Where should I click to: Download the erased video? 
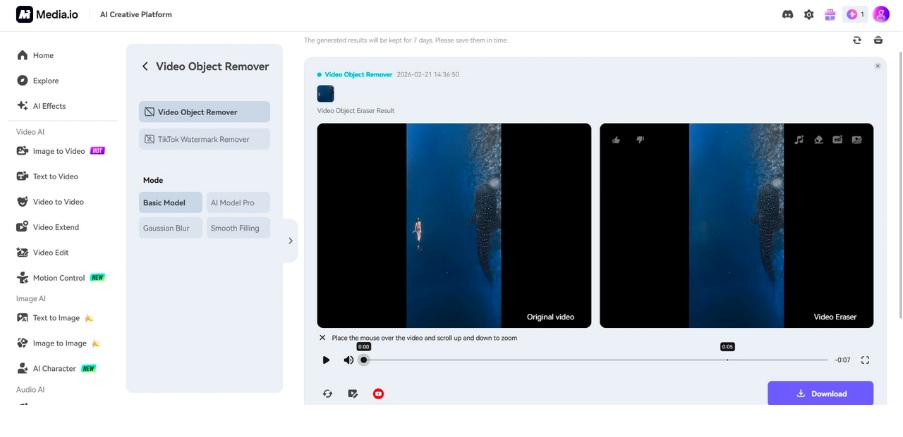[x=820, y=393]
